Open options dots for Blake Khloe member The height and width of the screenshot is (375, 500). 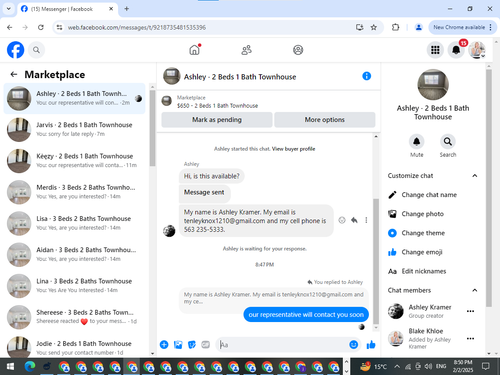click(470, 339)
